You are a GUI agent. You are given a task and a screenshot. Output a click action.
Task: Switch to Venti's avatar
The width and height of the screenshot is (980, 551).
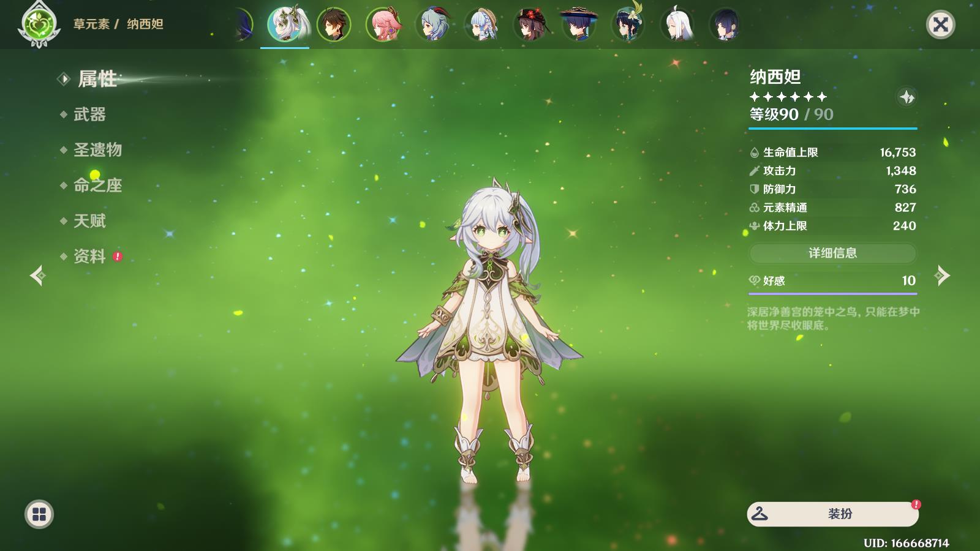pyautogui.click(x=628, y=24)
